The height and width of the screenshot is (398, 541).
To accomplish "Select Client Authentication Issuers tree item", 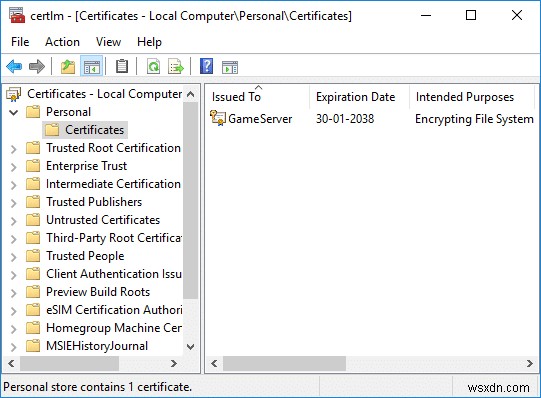I will [x=114, y=274].
